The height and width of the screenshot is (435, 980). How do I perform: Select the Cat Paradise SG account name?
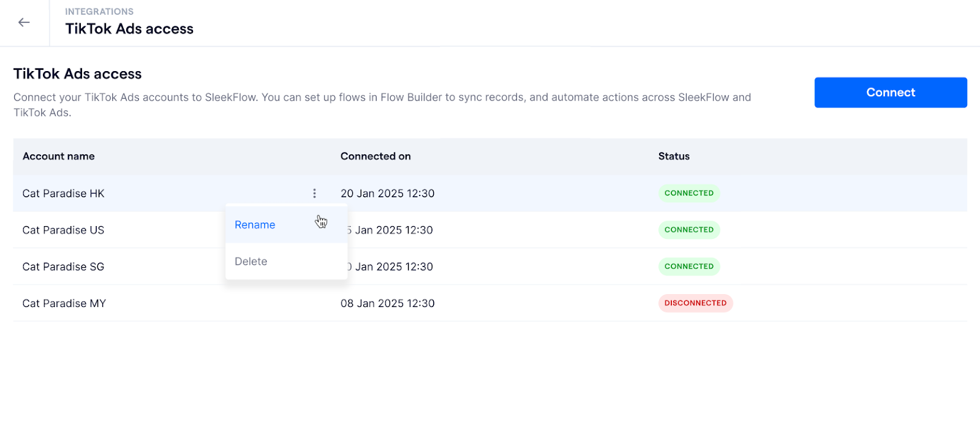click(x=64, y=267)
